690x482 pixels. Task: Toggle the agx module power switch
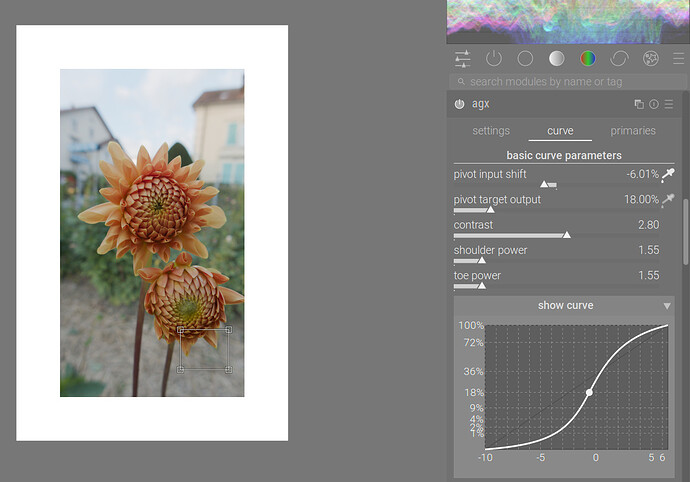coord(460,104)
